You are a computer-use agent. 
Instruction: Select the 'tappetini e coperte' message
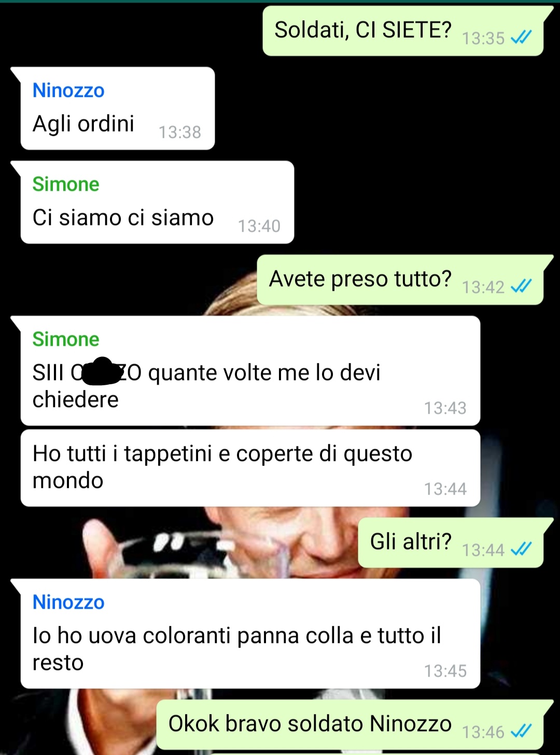[x=250, y=468]
